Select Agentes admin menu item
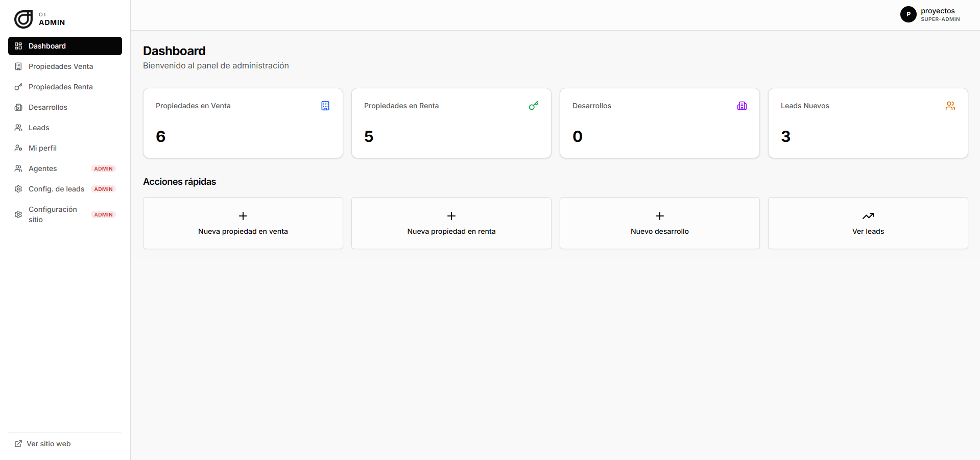Viewport: 980px width, 460px height. tap(65, 168)
